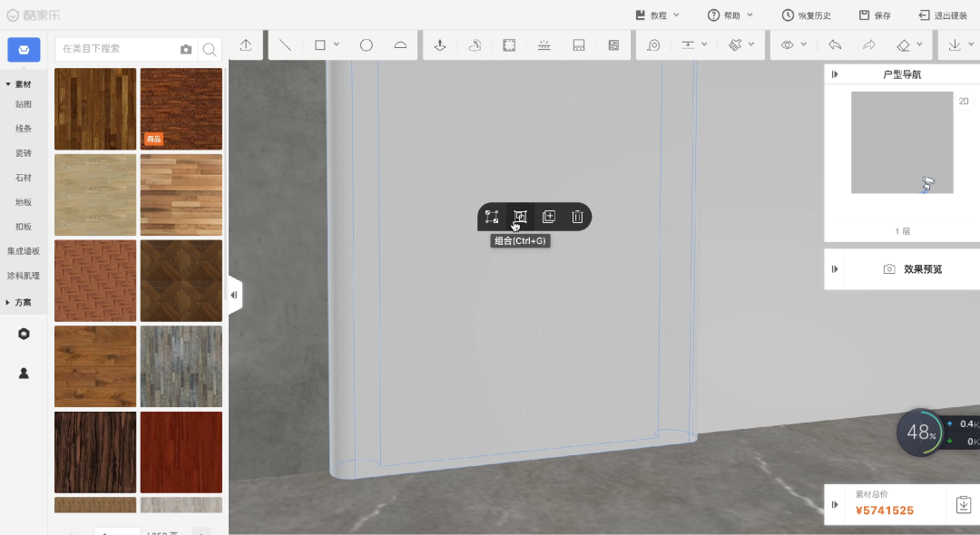Switch the navigation view via the 2D button

click(x=964, y=102)
